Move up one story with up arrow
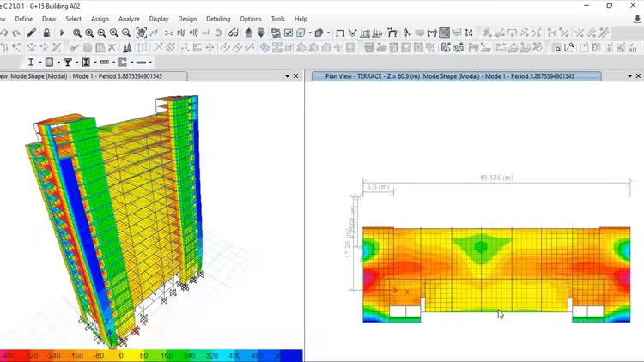Viewport: 644px width, 362px height. [249, 33]
